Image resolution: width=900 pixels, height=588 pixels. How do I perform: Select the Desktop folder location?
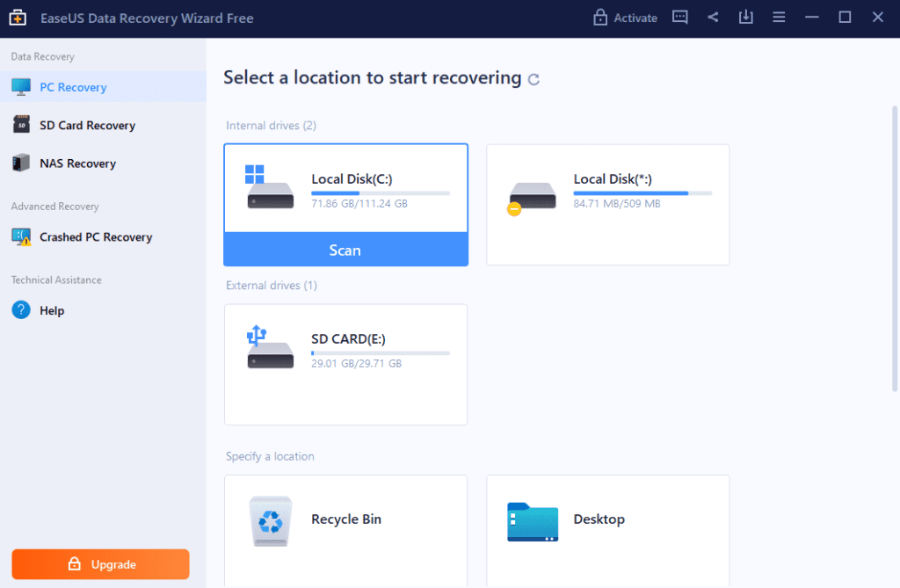tap(533, 520)
